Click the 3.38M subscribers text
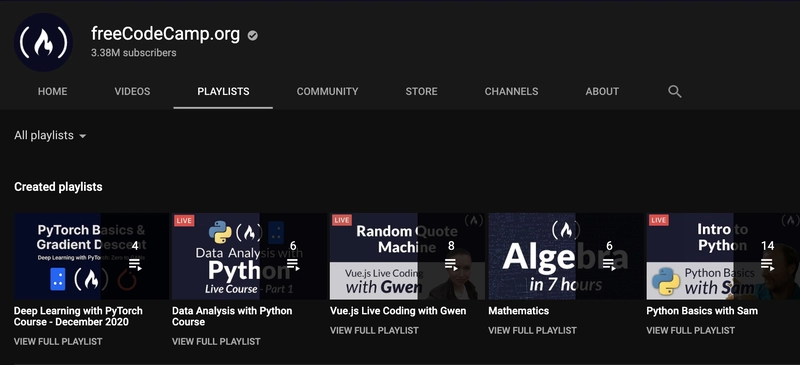The image size is (800, 365). (134, 53)
